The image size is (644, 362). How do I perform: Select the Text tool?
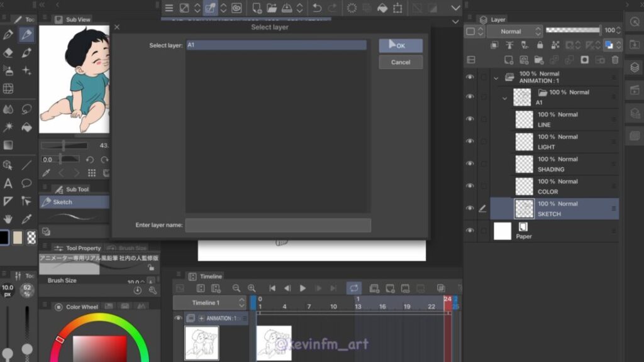coord(8,184)
